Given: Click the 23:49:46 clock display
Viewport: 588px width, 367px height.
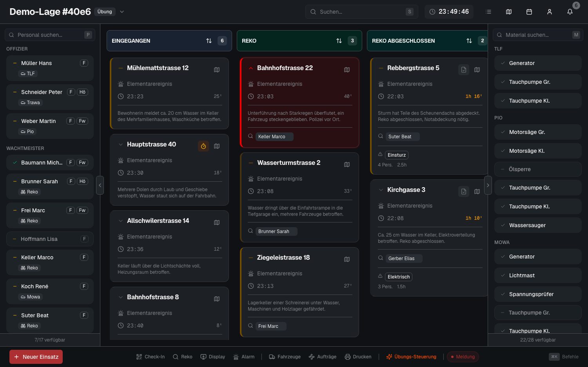Looking at the screenshot, I should (449, 12).
